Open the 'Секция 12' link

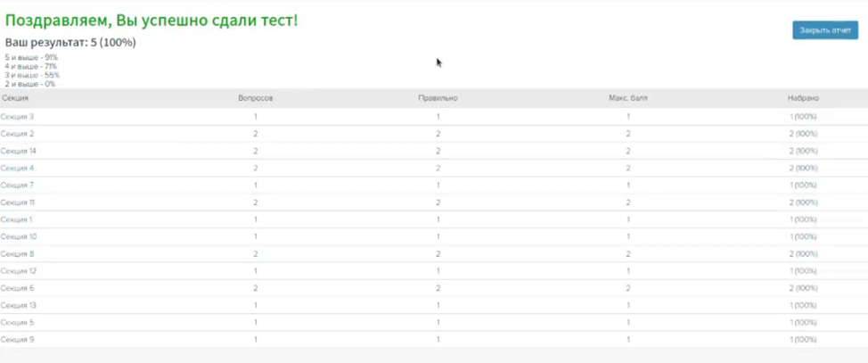[x=19, y=271]
